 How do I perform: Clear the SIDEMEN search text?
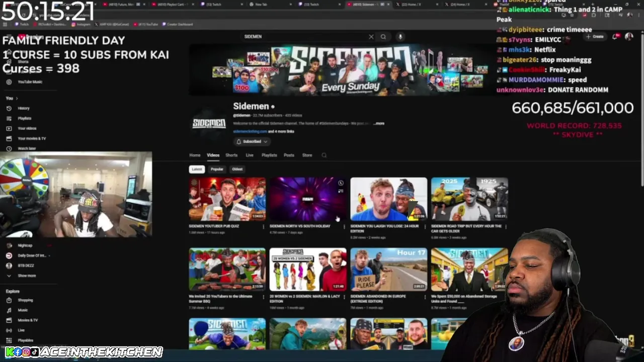(x=371, y=37)
